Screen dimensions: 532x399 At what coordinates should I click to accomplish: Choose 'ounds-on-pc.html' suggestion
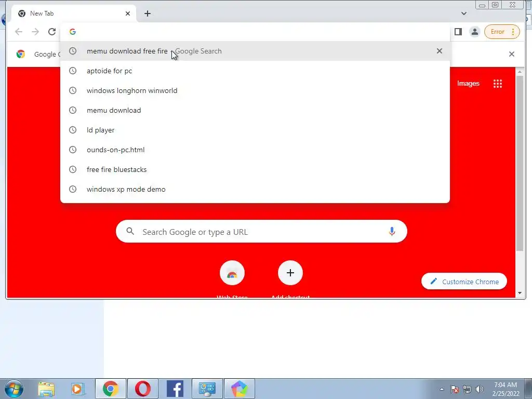pos(255,150)
